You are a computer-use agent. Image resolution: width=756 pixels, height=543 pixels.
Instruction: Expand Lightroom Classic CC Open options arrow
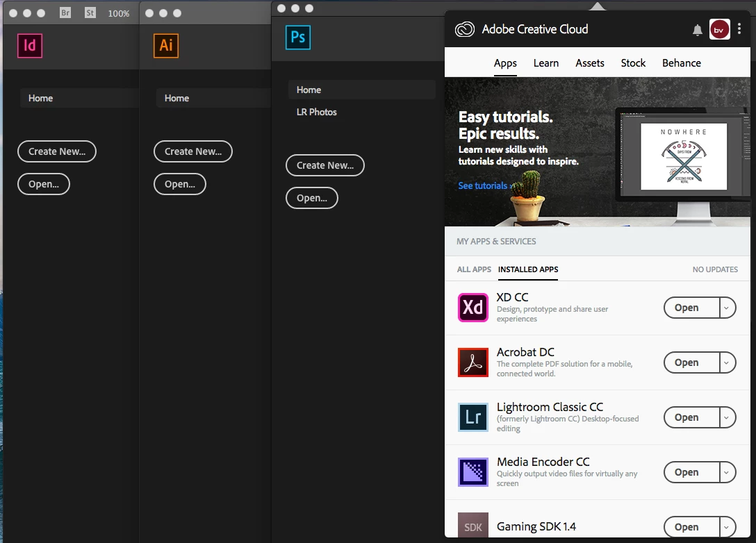pyautogui.click(x=727, y=418)
